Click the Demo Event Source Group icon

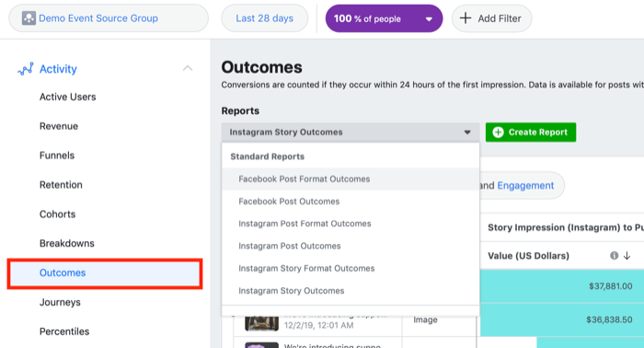coord(29,18)
